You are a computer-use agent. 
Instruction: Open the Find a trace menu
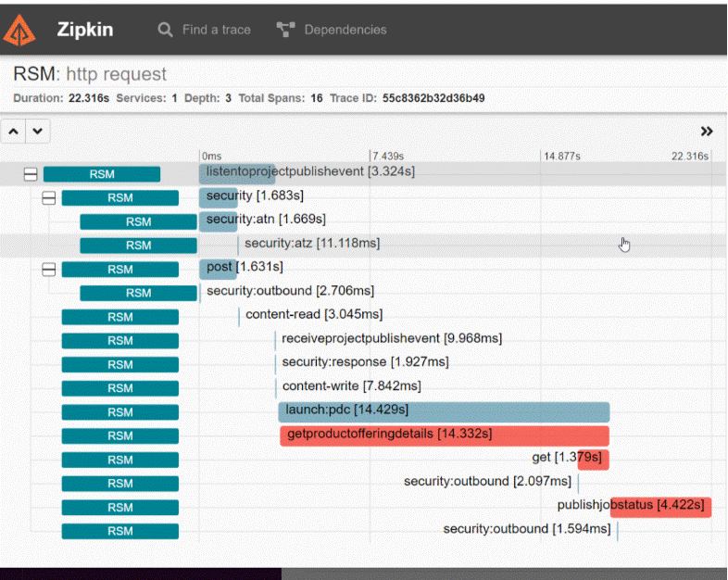point(217,30)
